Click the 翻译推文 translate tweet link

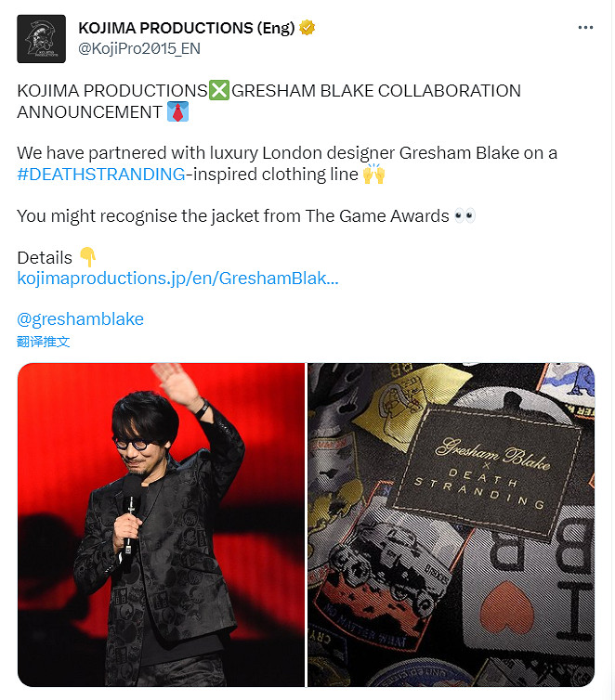click(44, 342)
